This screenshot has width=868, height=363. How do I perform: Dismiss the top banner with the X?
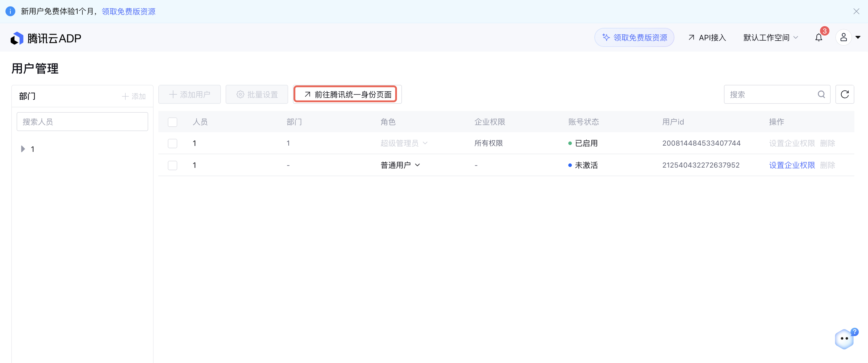click(x=856, y=11)
